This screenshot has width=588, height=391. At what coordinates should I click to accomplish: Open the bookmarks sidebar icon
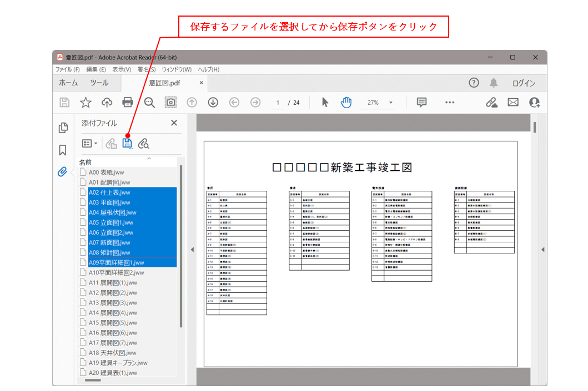click(63, 150)
